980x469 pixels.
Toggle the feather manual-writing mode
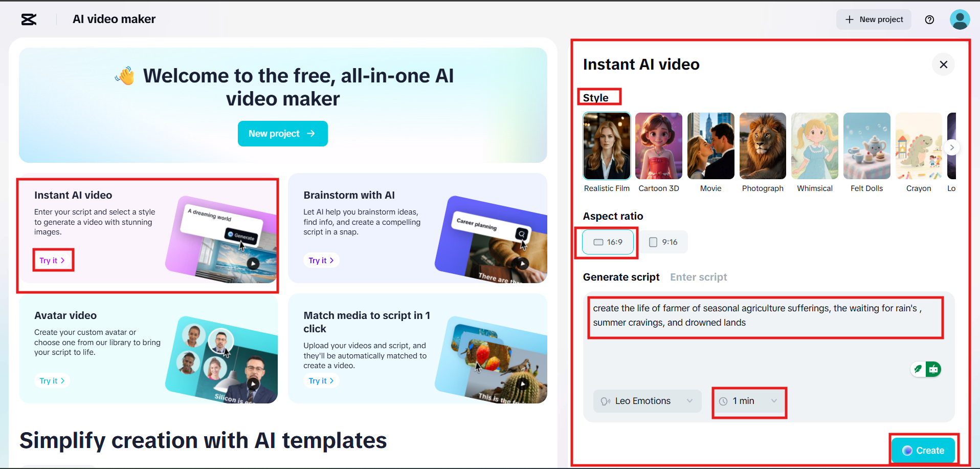tap(918, 369)
